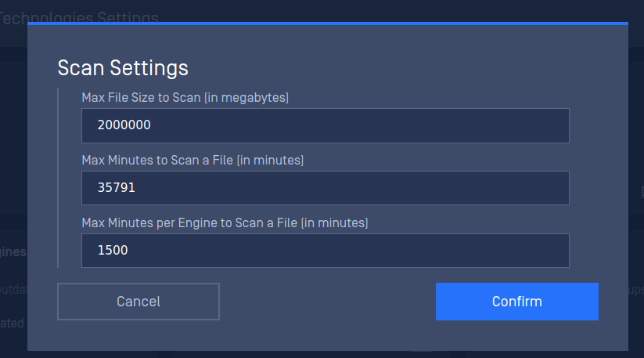Confirm the scan settings changes
Image resolution: width=644 pixels, height=358 pixels.
(517, 302)
